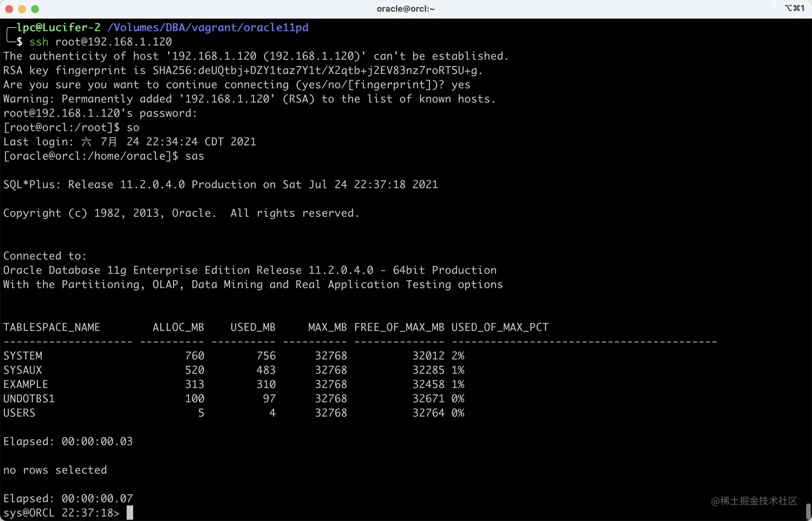Click "root@192.168.1.120's password:" line
This screenshot has width=812, height=521.
coord(100,113)
